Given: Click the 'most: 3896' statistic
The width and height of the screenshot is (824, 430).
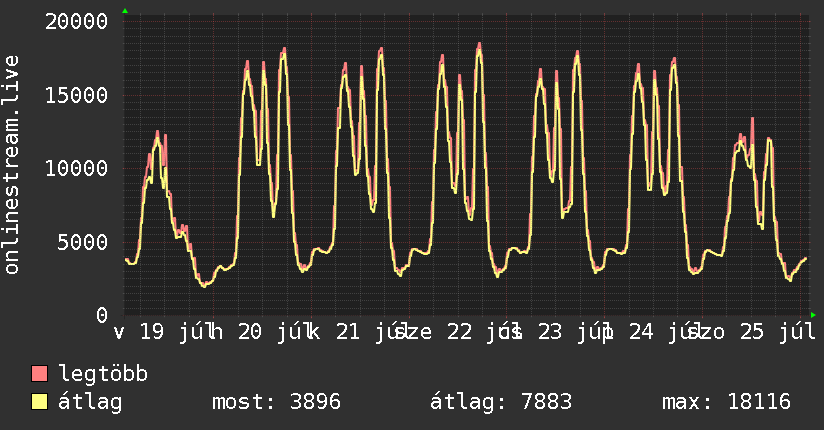Looking at the screenshot, I should [276, 402].
